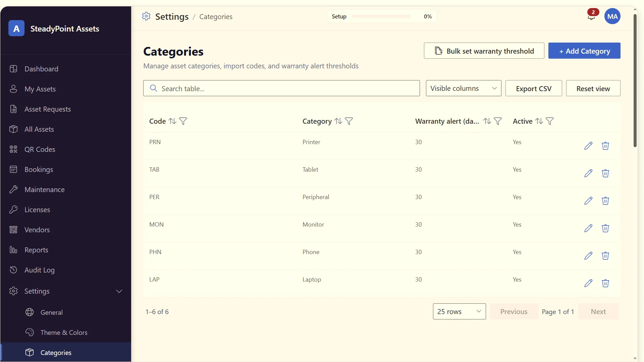The width and height of the screenshot is (644, 362).
Task: Sort by Active column
Action: coord(539,121)
